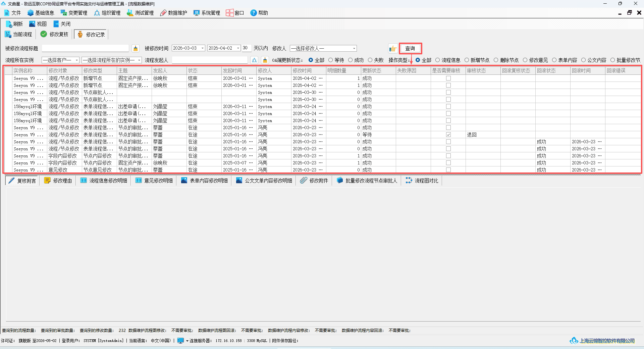Select 新增节点 operation type radio
This screenshot has width=644, height=349.
point(467,60)
